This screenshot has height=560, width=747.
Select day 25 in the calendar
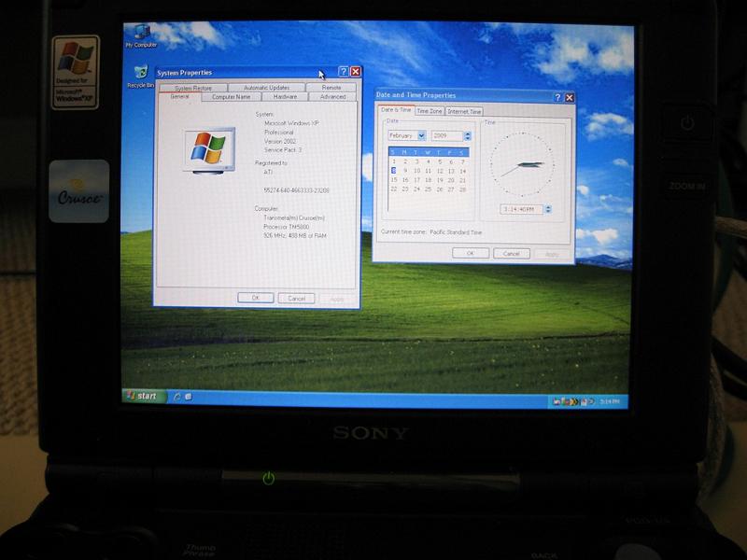tap(428, 189)
